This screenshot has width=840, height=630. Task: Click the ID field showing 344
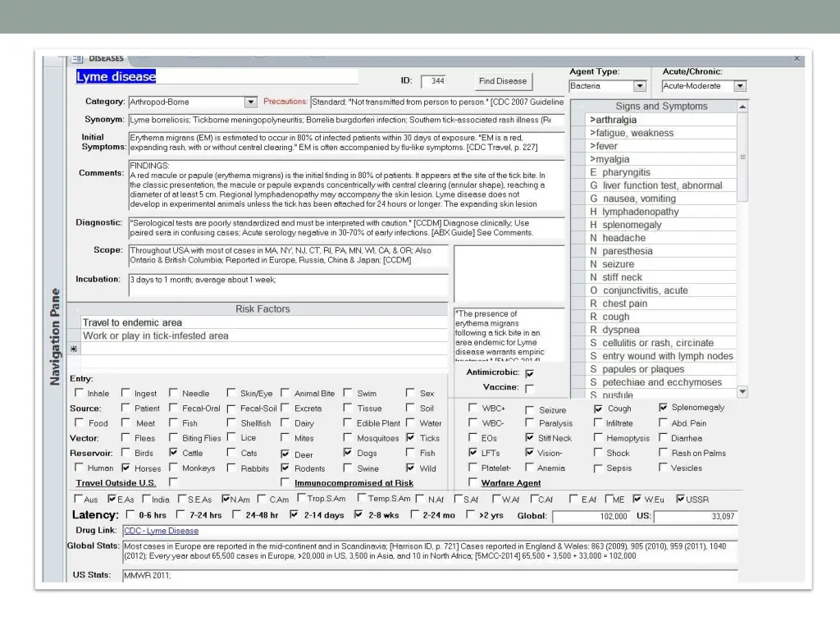point(433,81)
